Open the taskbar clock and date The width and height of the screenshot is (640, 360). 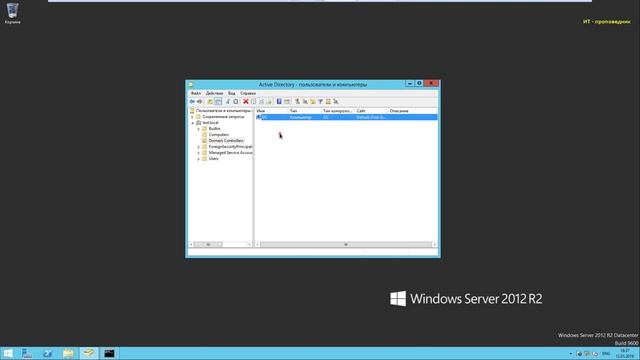click(x=625, y=354)
